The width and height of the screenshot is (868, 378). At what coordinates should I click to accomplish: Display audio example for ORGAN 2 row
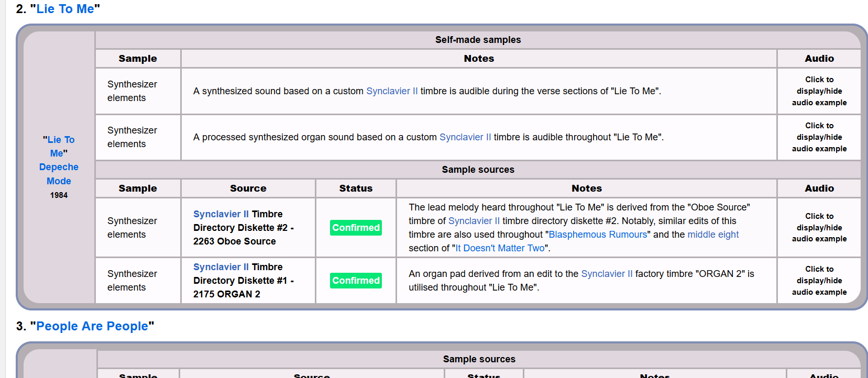coord(819,281)
